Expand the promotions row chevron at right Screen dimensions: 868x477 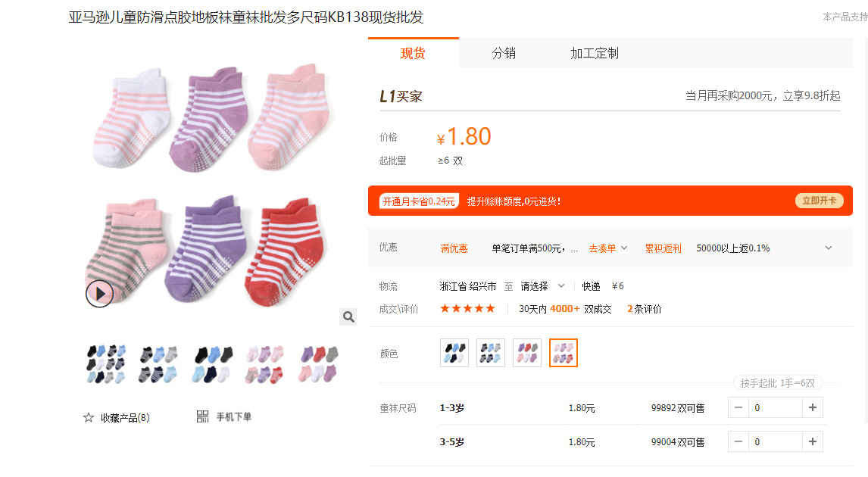click(828, 248)
